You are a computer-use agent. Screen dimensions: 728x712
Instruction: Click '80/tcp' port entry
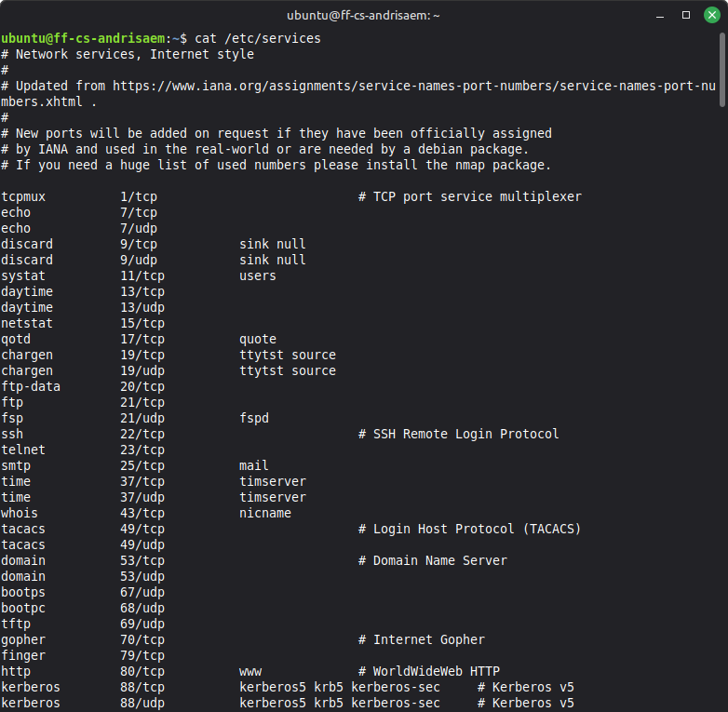(x=142, y=671)
